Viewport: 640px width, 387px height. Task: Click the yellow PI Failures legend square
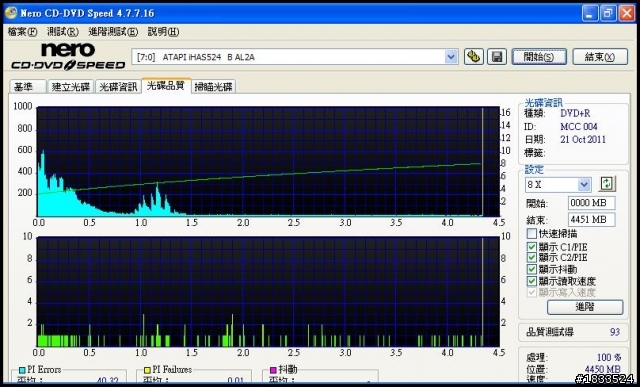[x=147, y=370]
